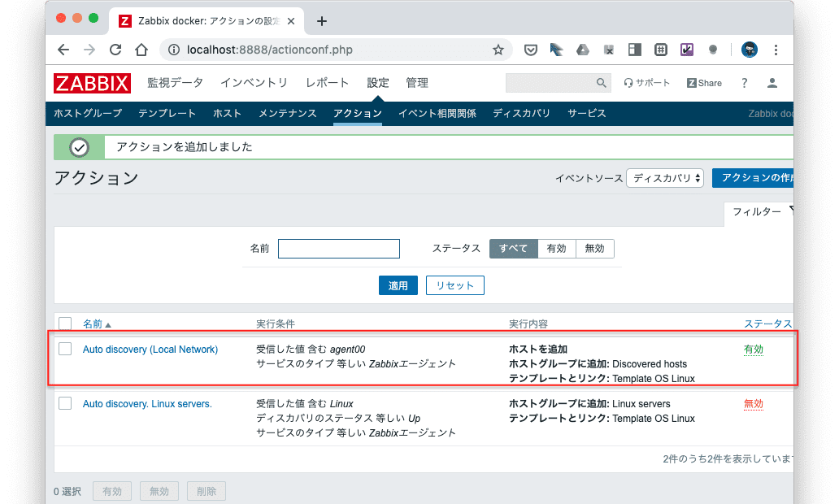This screenshot has width=839, height=504.
Task: Open the 設定 menu
Action: click(x=378, y=83)
